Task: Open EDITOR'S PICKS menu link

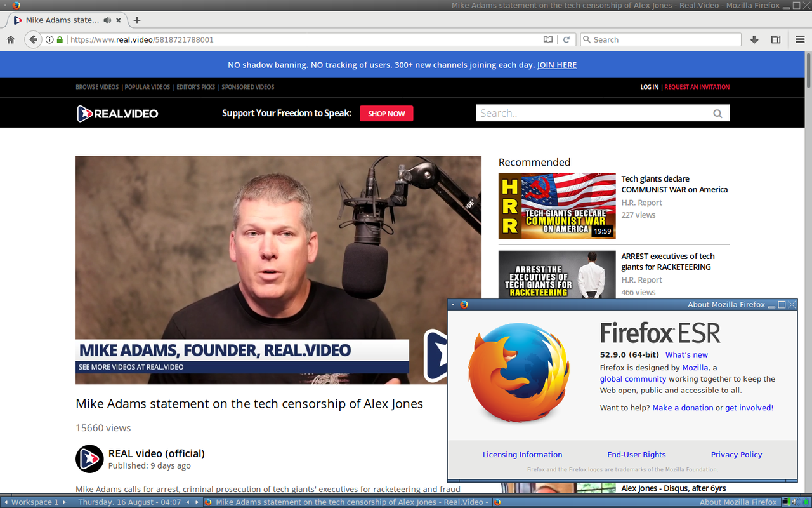Action: 195,87
